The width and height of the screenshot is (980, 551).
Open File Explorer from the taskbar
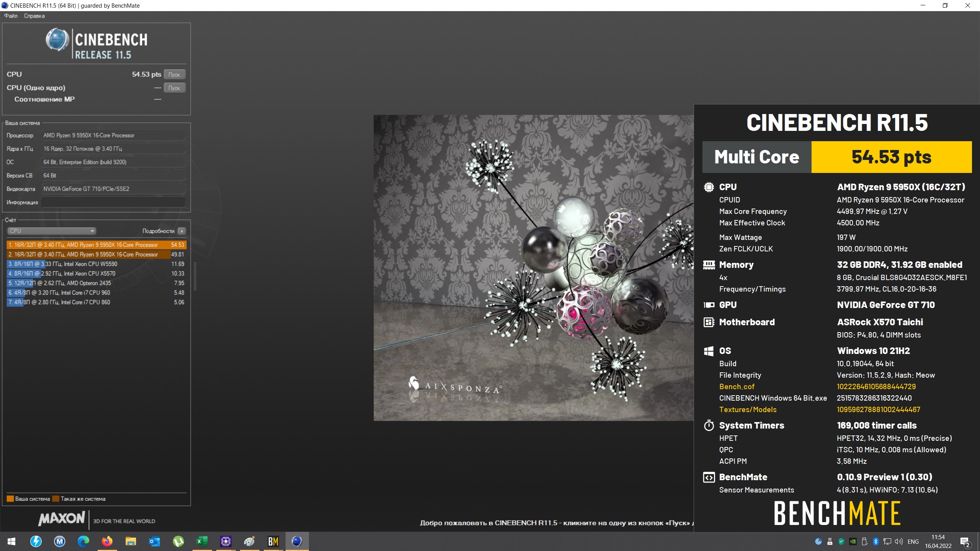point(131,541)
